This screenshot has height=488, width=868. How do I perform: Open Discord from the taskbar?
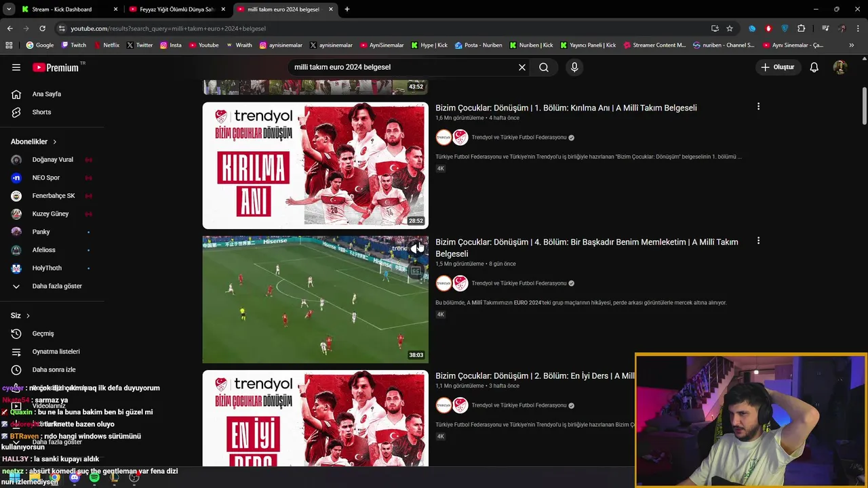coord(75,478)
